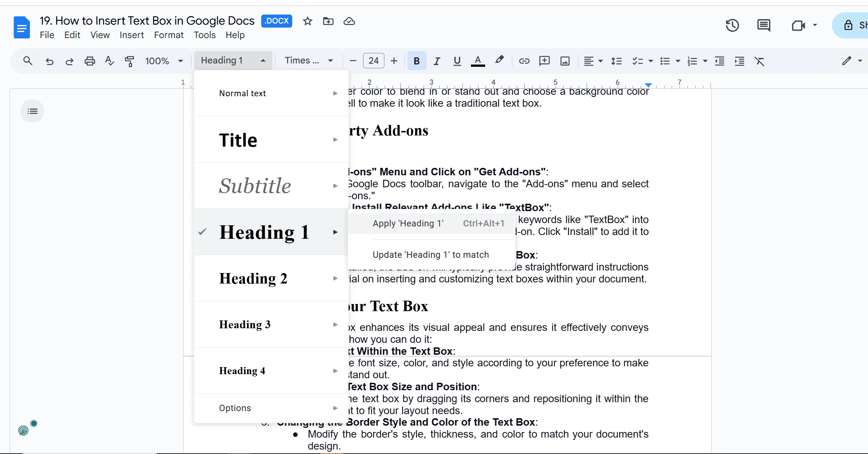Image resolution: width=868 pixels, height=454 pixels.
Task: Select the Heading 3 style
Action: click(271, 325)
